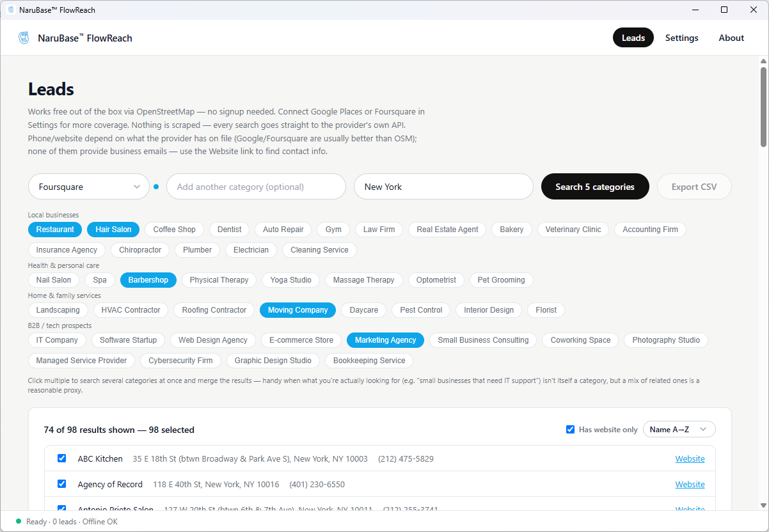Select the Gym category chip

333,230
